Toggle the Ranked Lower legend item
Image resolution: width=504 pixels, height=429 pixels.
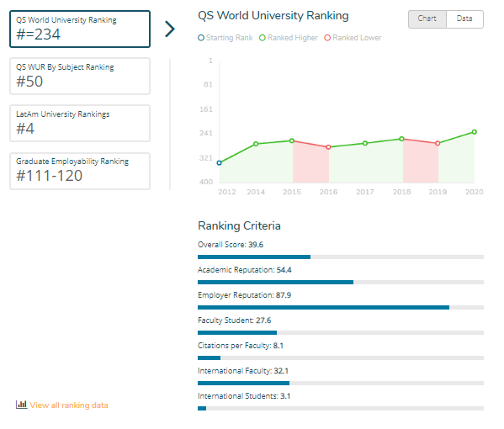click(353, 38)
